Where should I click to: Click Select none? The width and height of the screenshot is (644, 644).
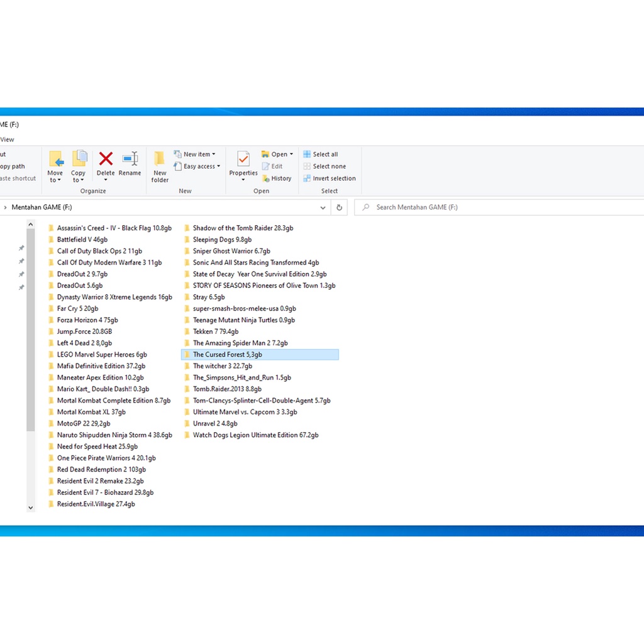tap(325, 166)
